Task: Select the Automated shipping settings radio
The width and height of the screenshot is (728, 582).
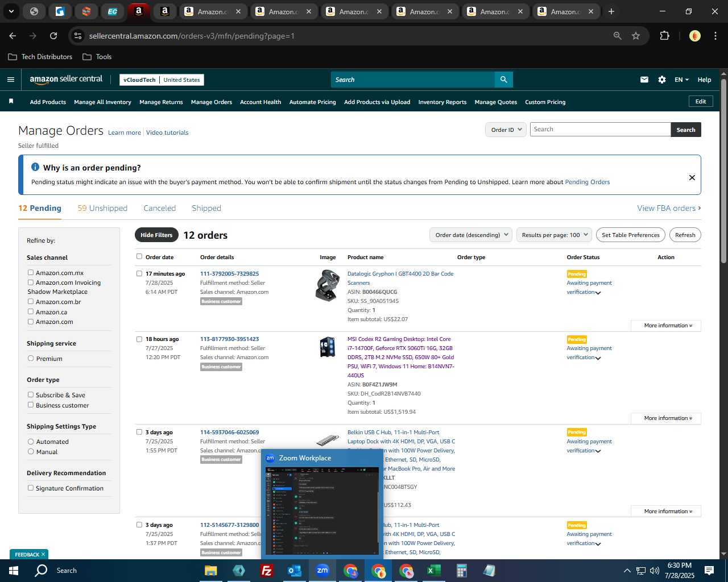Action: [31, 441]
